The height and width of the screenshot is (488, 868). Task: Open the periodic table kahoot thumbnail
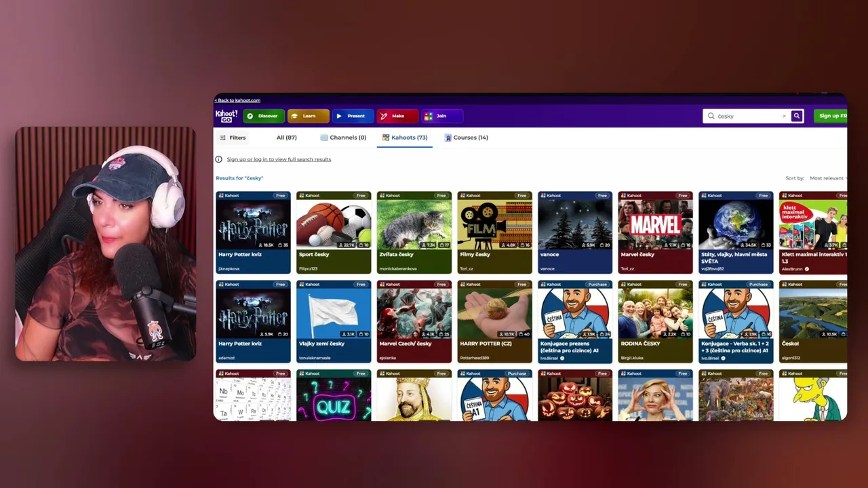[253, 399]
